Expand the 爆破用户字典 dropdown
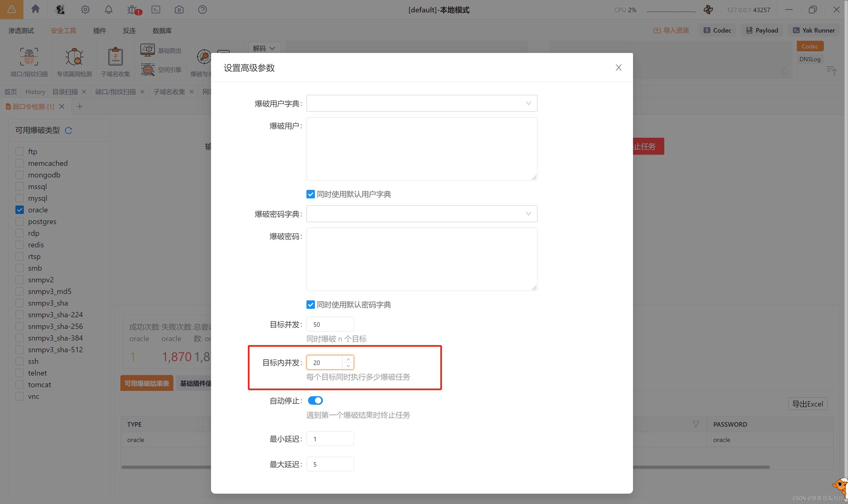The width and height of the screenshot is (848, 504). [421, 103]
